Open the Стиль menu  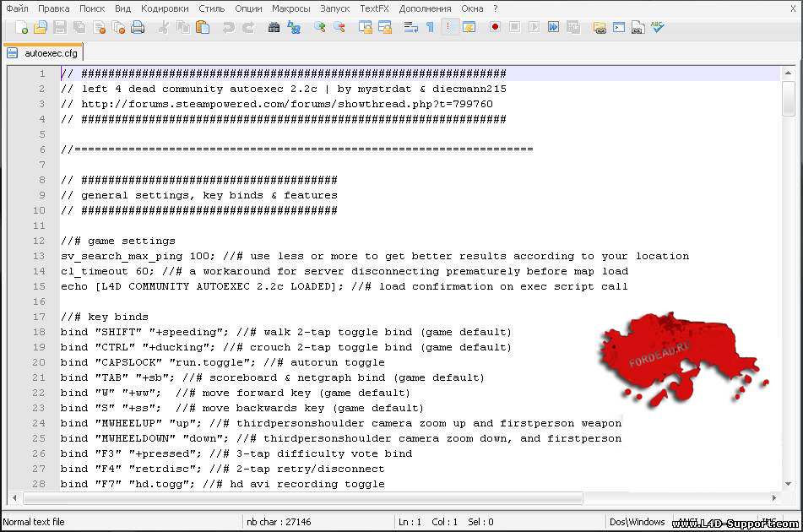[x=211, y=8]
